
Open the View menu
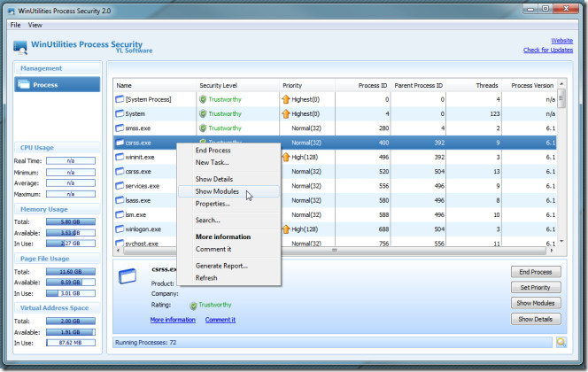click(35, 25)
